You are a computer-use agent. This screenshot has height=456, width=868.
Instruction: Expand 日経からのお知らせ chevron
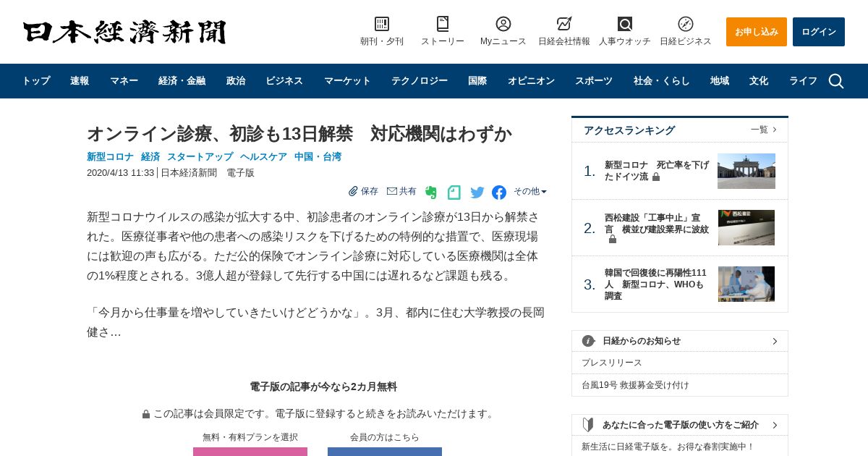click(x=775, y=341)
